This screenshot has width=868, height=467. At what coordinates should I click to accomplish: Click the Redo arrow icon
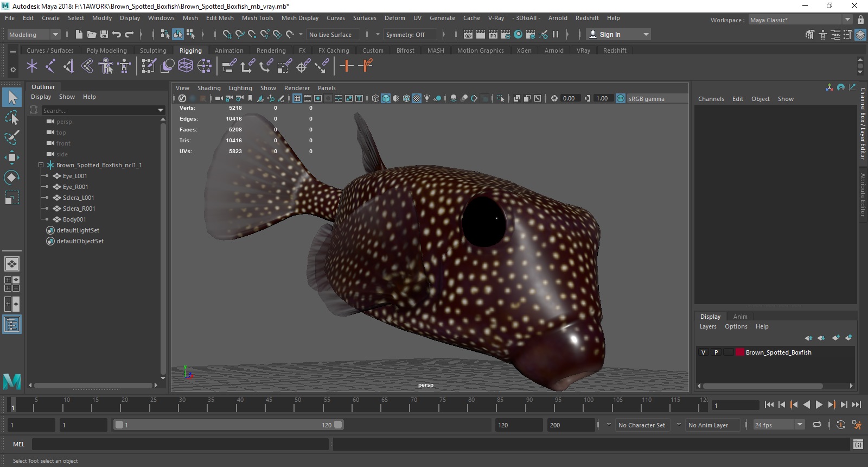(x=129, y=34)
